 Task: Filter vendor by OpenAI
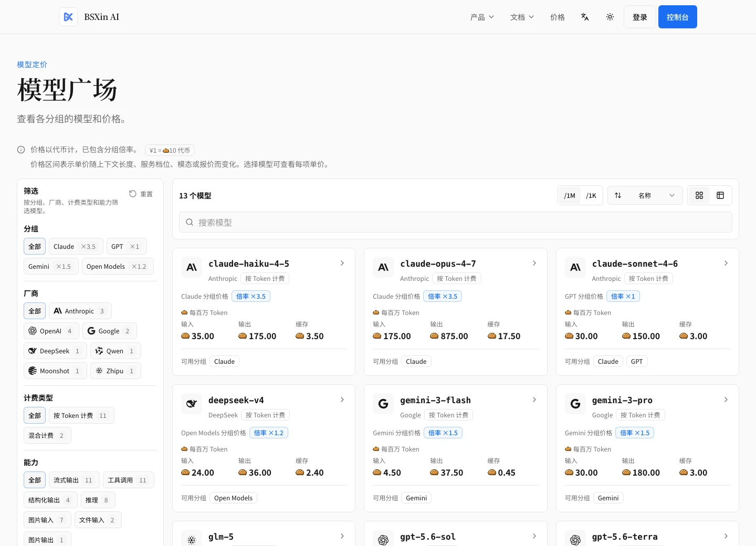pyautogui.click(x=51, y=331)
